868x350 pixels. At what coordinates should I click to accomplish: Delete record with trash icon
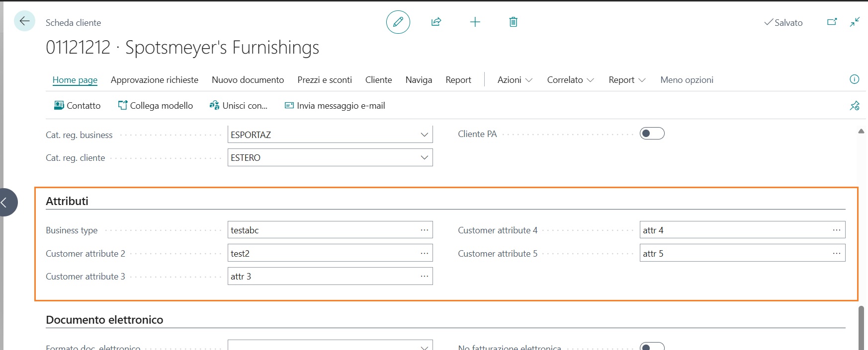[x=514, y=22]
